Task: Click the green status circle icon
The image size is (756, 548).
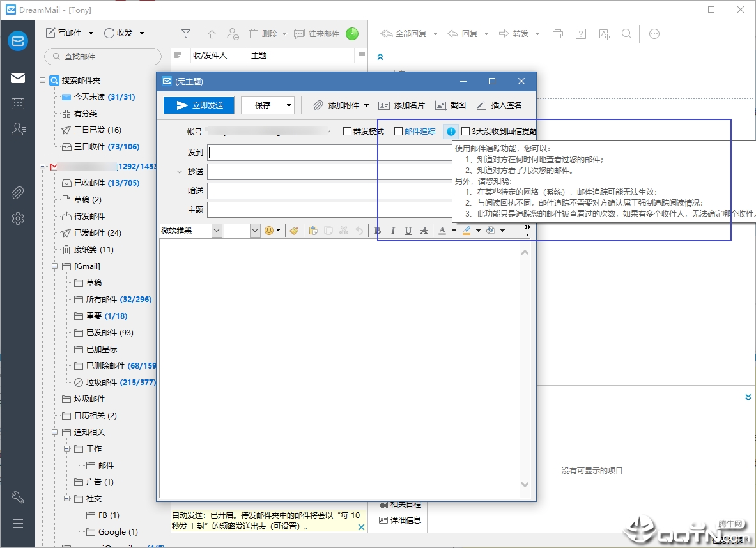Action: pos(353,33)
